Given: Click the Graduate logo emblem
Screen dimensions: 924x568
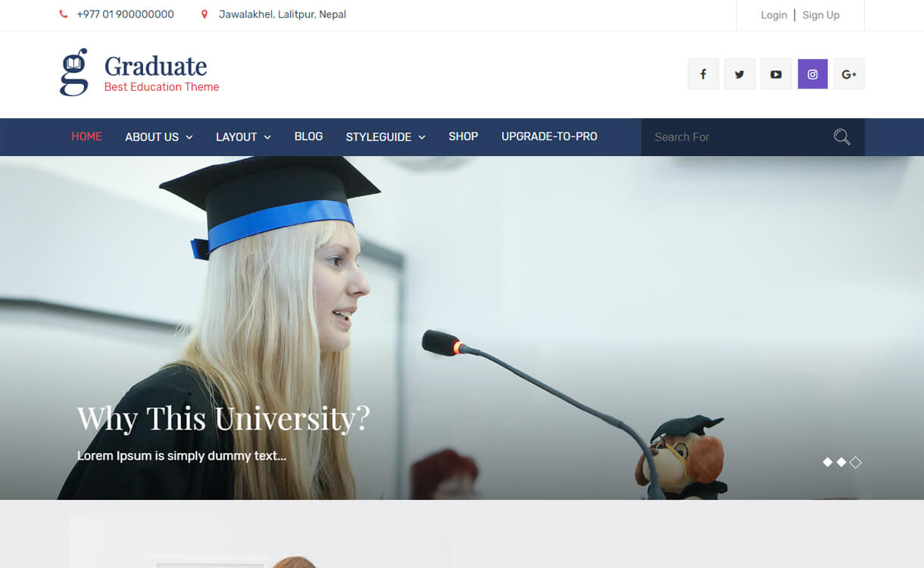Looking at the screenshot, I should [x=73, y=73].
